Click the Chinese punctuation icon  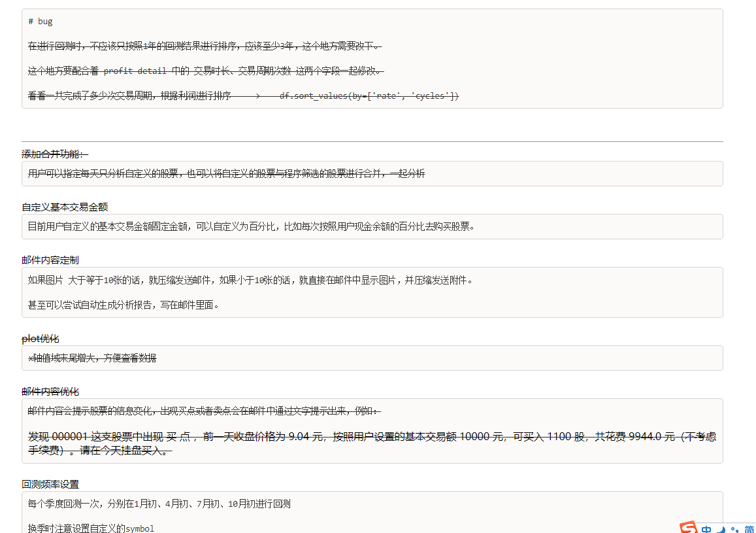[x=735, y=529]
